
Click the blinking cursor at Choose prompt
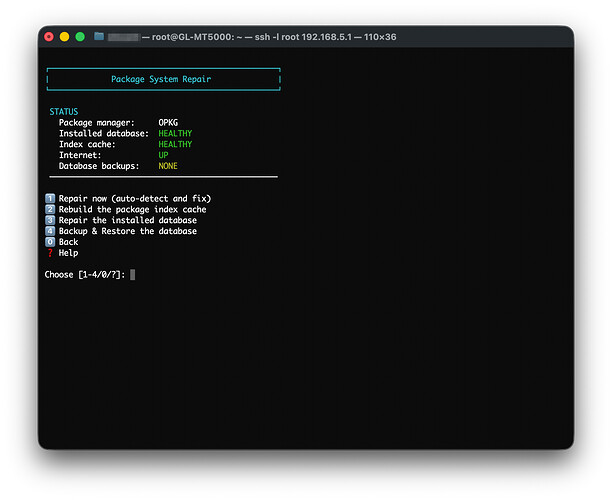pos(132,275)
